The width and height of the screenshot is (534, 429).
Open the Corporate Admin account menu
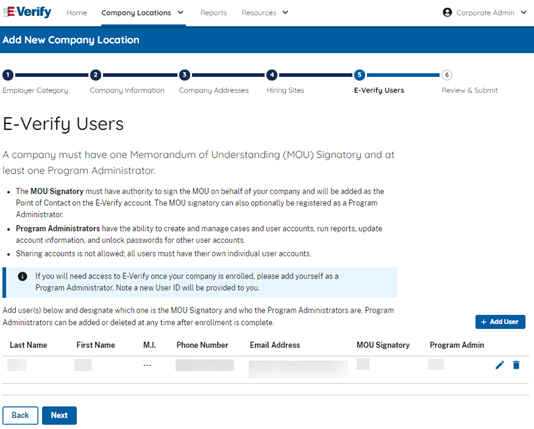[x=485, y=13]
